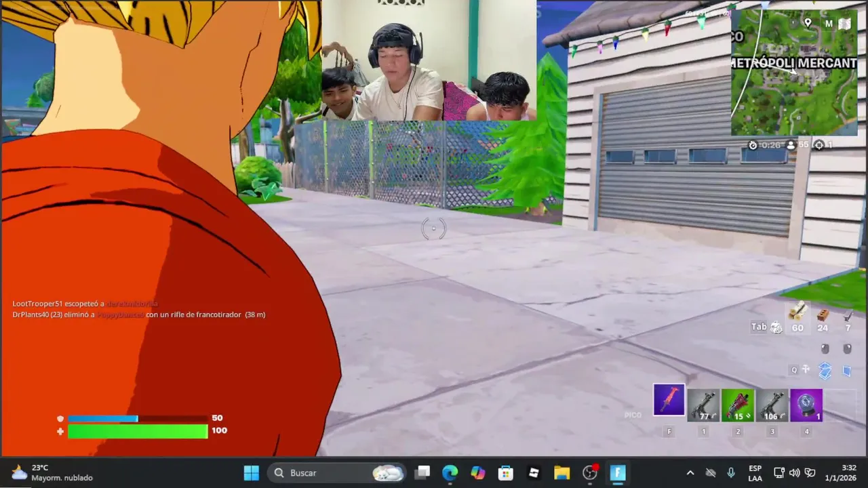Click the 'Q' key hint label
Image resolution: width=868 pixels, height=488 pixels.
[794, 370]
